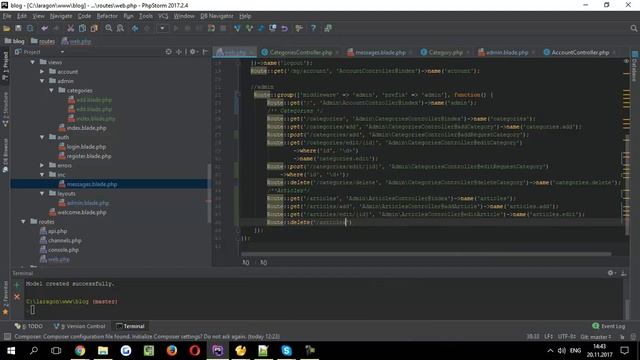Open the Help menu
Image resolution: width=640 pixels, height=360 pixels.
245,16
